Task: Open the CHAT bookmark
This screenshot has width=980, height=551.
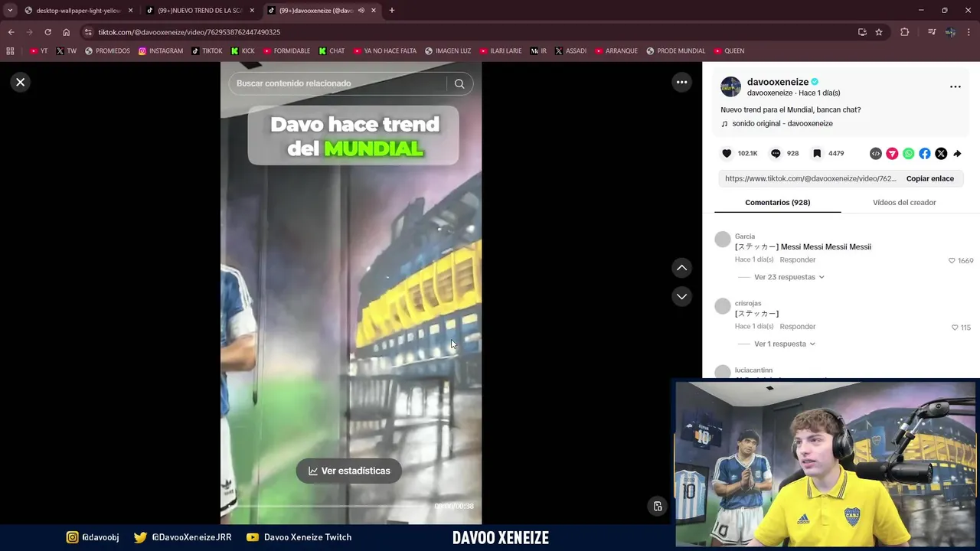Action: coord(332,51)
